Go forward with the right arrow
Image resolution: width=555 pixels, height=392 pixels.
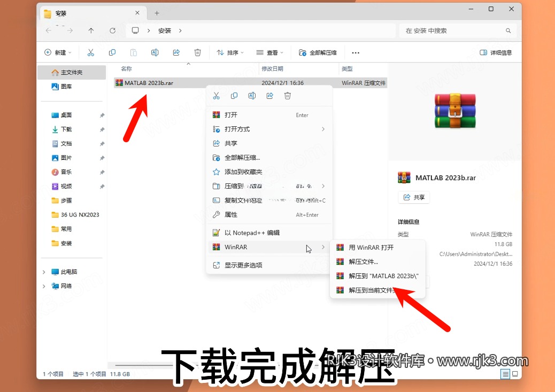point(70,31)
